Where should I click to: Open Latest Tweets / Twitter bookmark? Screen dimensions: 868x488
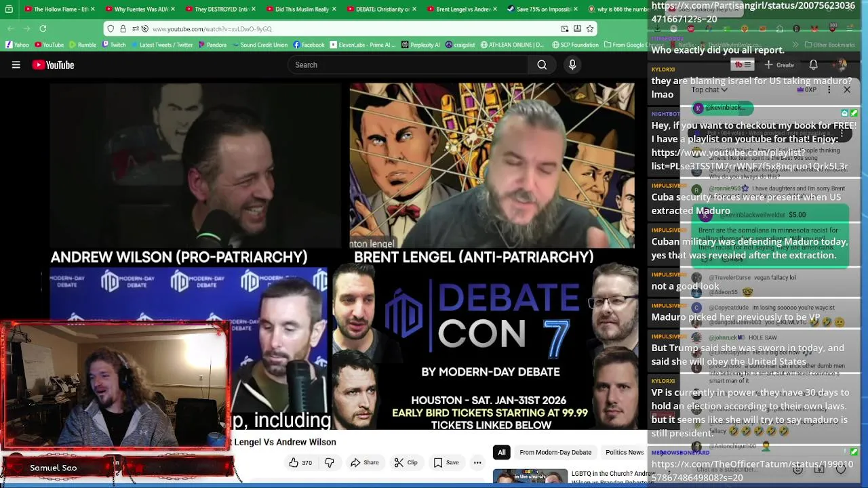click(x=161, y=45)
